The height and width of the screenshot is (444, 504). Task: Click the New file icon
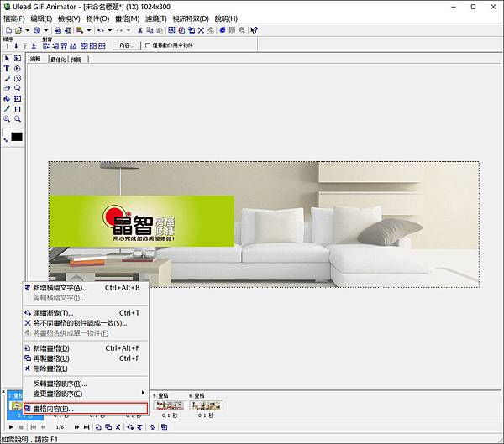point(8,30)
